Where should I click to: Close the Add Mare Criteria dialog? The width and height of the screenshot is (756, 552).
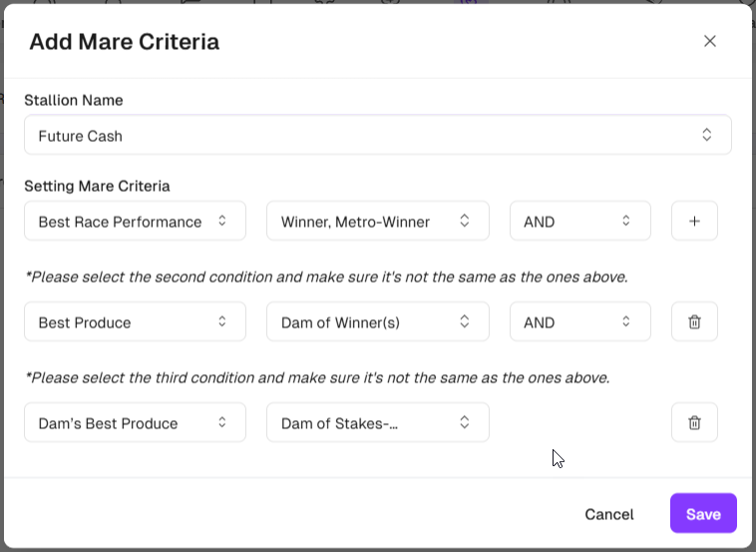[710, 41]
